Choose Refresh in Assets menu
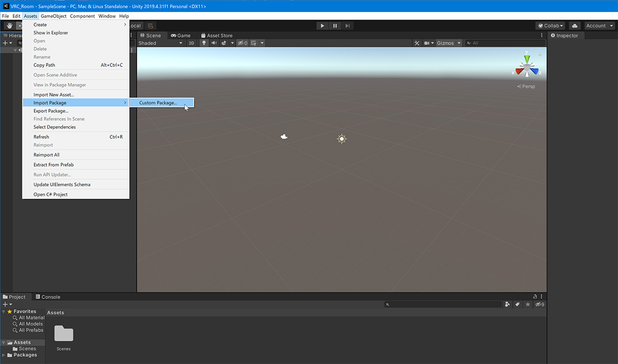The height and width of the screenshot is (364, 618). 76,137
